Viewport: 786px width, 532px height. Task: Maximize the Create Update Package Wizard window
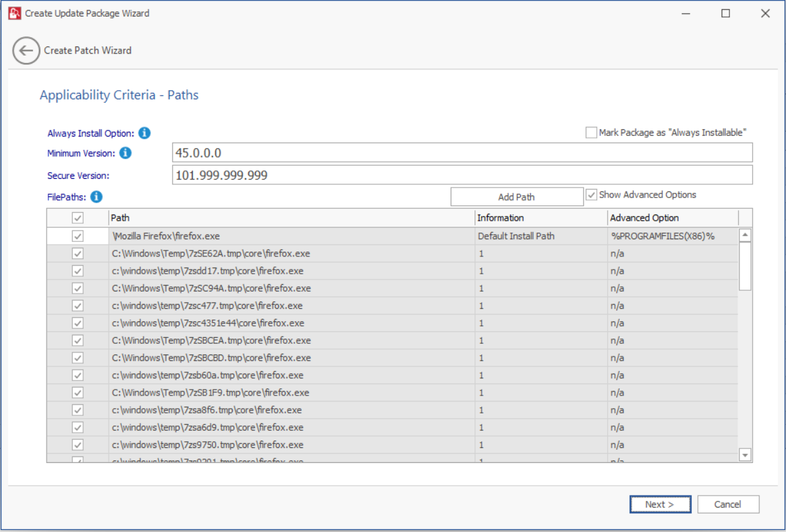tap(725, 13)
